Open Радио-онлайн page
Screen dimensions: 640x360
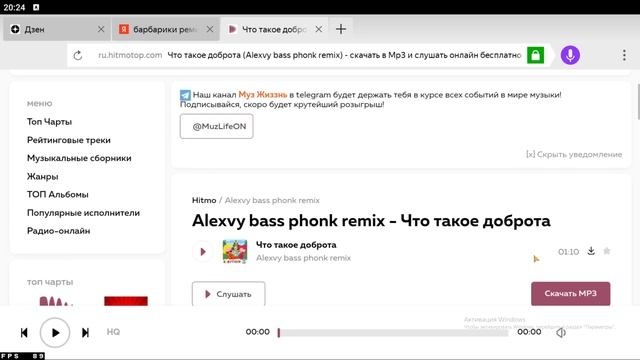(x=58, y=231)
